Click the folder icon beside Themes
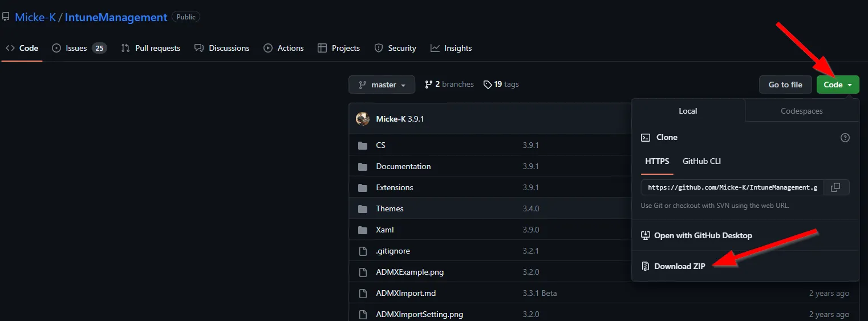868x321 pixels. pyautogui.click(x=363, y=209)
